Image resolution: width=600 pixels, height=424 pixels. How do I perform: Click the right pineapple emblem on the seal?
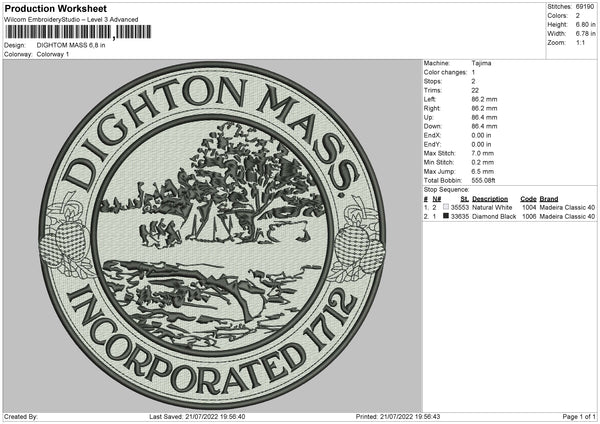360,241
